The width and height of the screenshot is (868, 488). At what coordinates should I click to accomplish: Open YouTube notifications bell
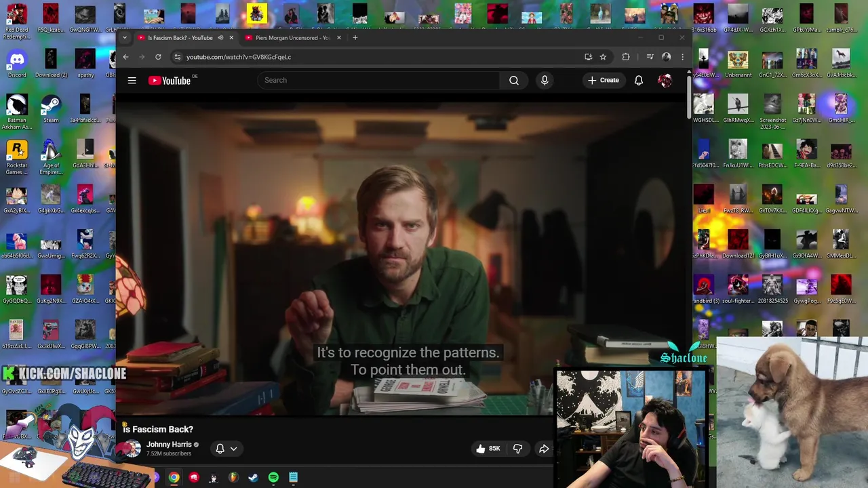[639, 80]
